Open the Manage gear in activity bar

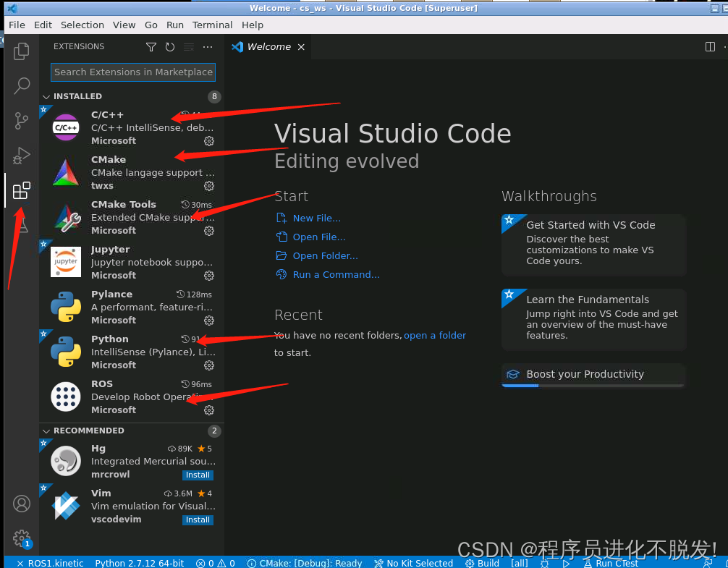point(22,538)
